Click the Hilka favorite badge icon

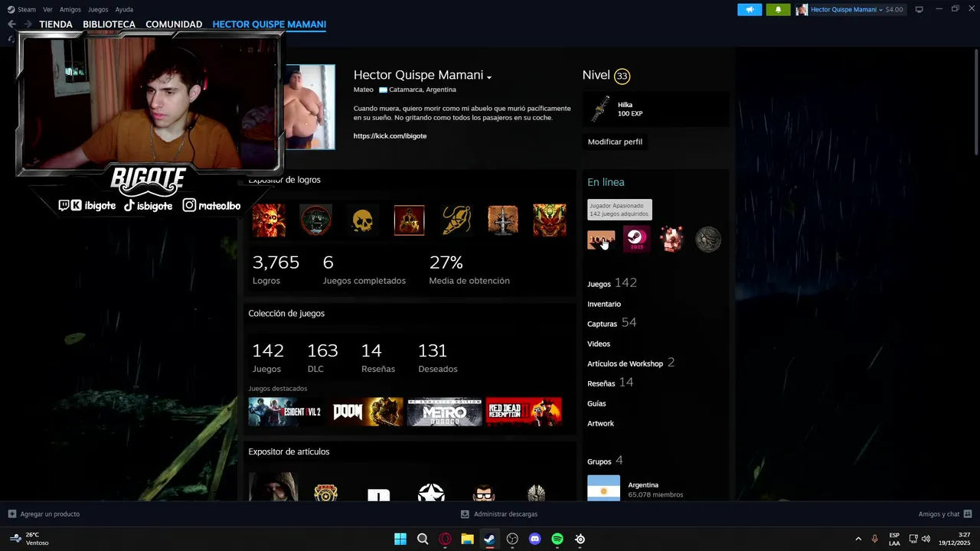[599, 109]
